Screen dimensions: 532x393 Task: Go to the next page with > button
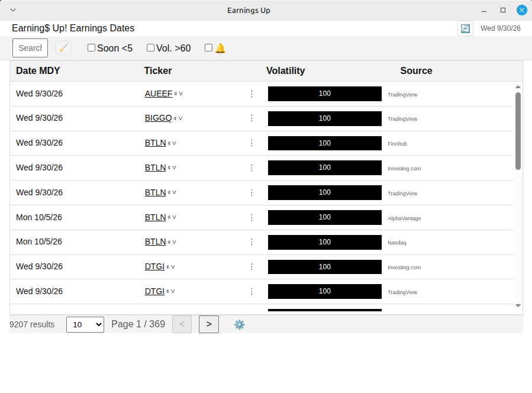pos(209,324)
